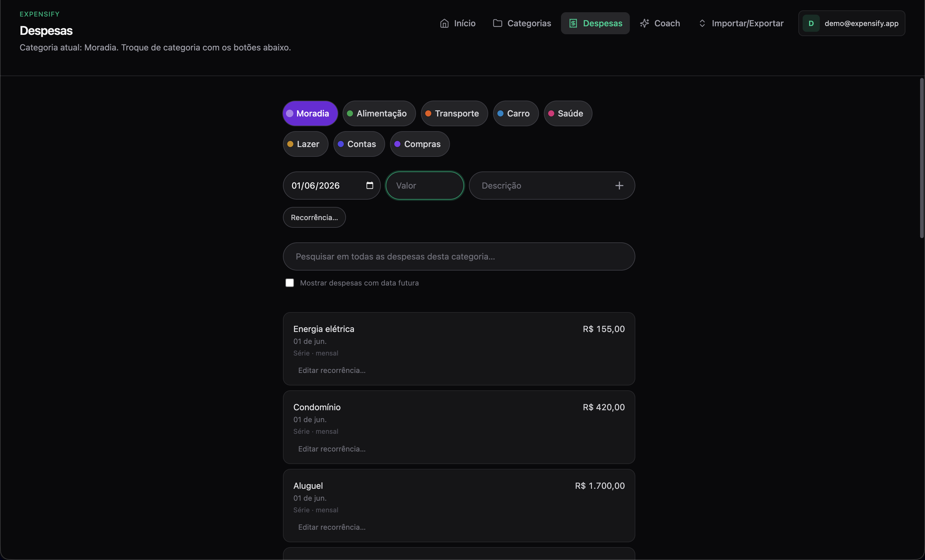Click the expense search box
925x560 pixels.
pyautogui.click(x=459, y=256)
